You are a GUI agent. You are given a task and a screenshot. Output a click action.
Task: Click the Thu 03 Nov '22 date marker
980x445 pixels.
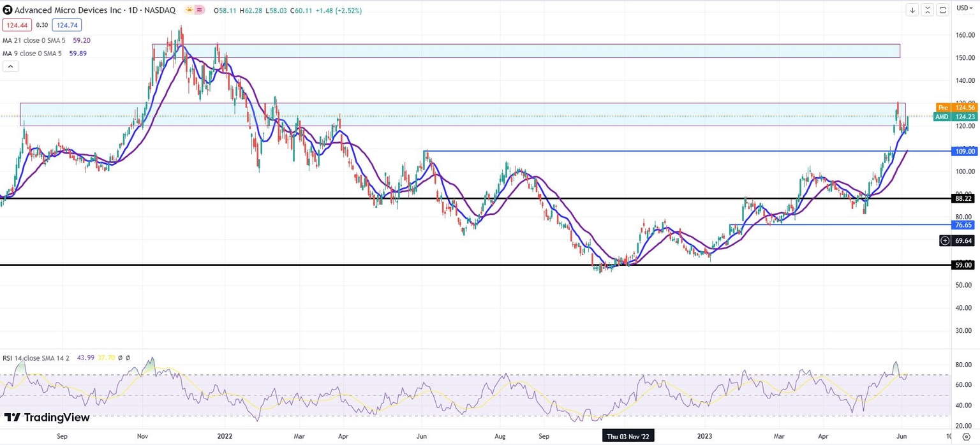628,437
